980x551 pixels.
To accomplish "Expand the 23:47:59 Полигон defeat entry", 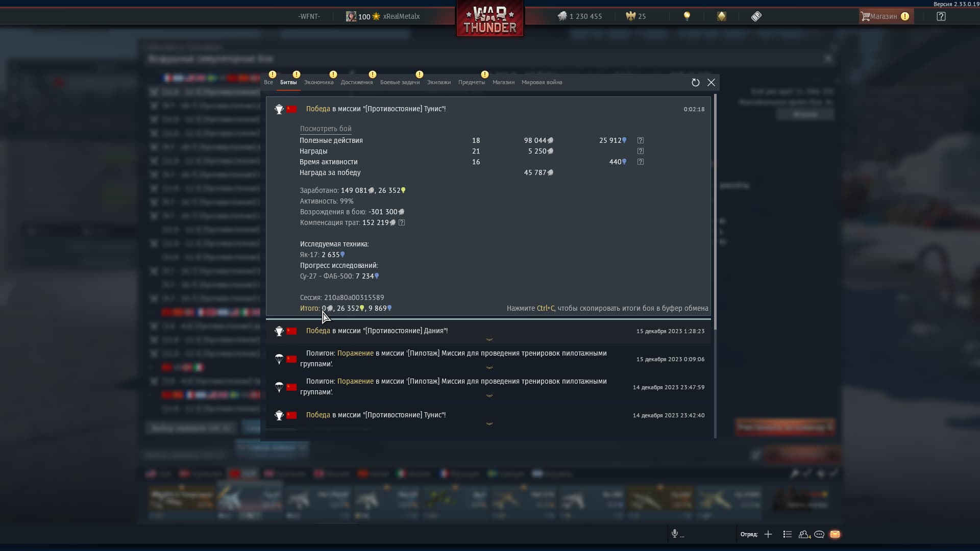I will [x=489, y=395].
